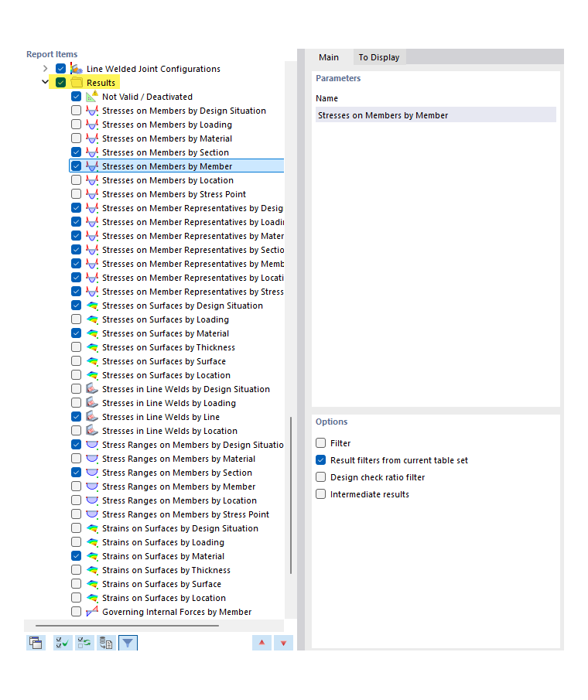Image resolution: width=588 pixels, height=700 pixels.
Task: Check Stresses on Surfaces by Loading checkbox
Action: pos(77,319)
